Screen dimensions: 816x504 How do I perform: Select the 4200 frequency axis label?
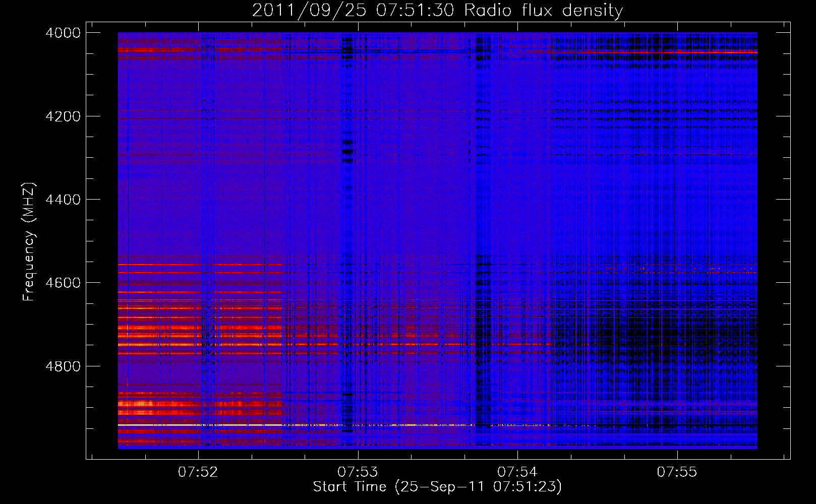pos(63,116)
